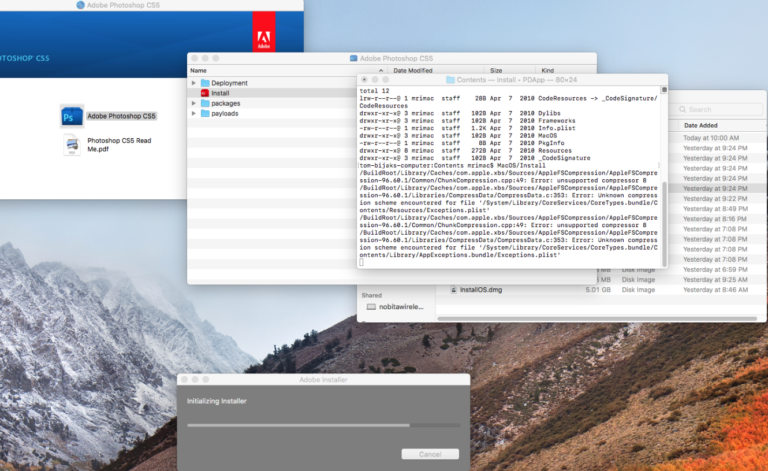Click the Adobe Installer window title bar
768x471 pixels.
pyautogui.click(x=323, y=379)
